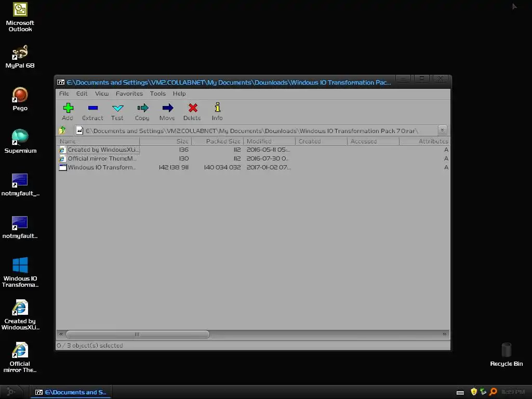The height and width of the screenshot is (399, 532).
Task: Click inside the archive path field
Action: (x=256, y=130)
